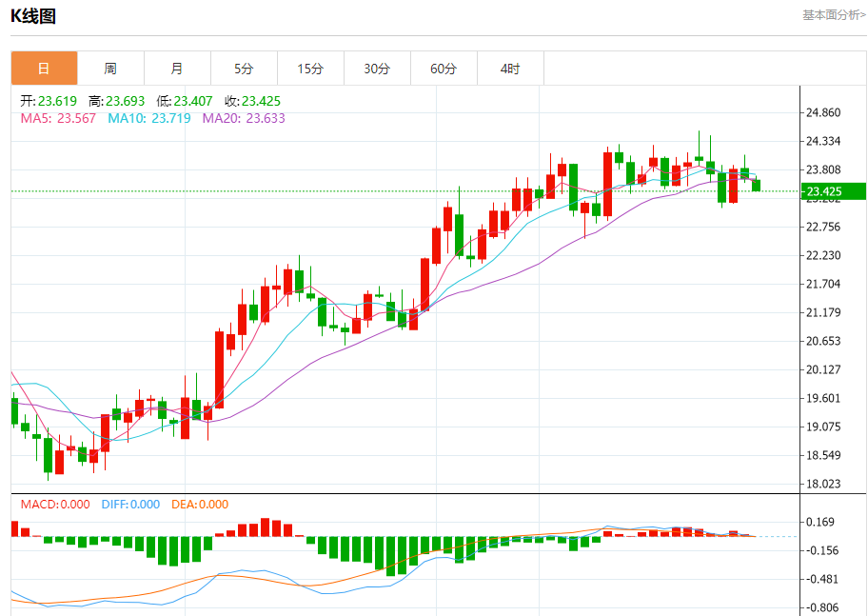The image size is (868, 616).
Task: Click the 18.023 price axis label
Action: click(823, 484)
